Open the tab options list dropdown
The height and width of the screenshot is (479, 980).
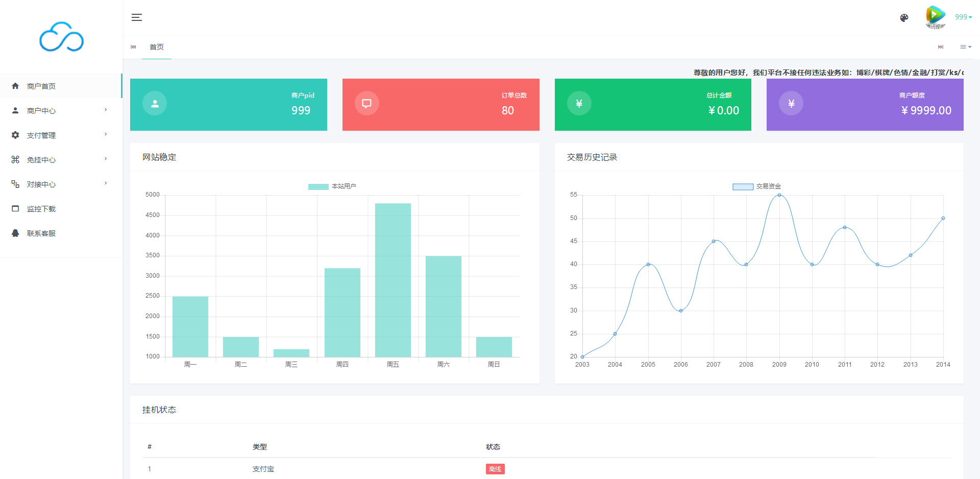965,47
